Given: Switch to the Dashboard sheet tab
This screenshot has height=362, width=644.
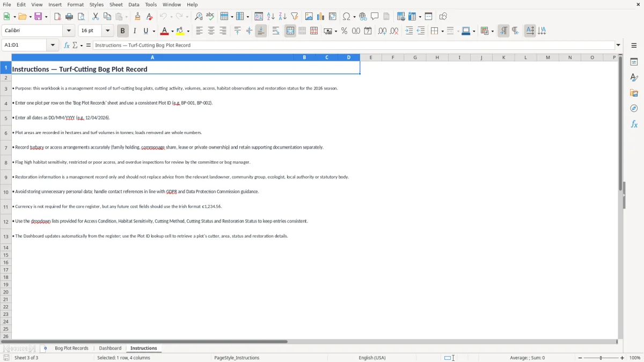Looking at the screenshot, I should [110, 349].
